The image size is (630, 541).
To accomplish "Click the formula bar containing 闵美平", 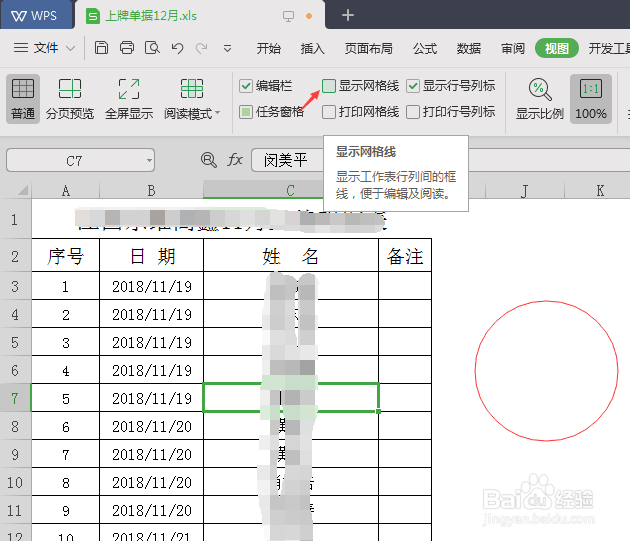I will 288,160.
